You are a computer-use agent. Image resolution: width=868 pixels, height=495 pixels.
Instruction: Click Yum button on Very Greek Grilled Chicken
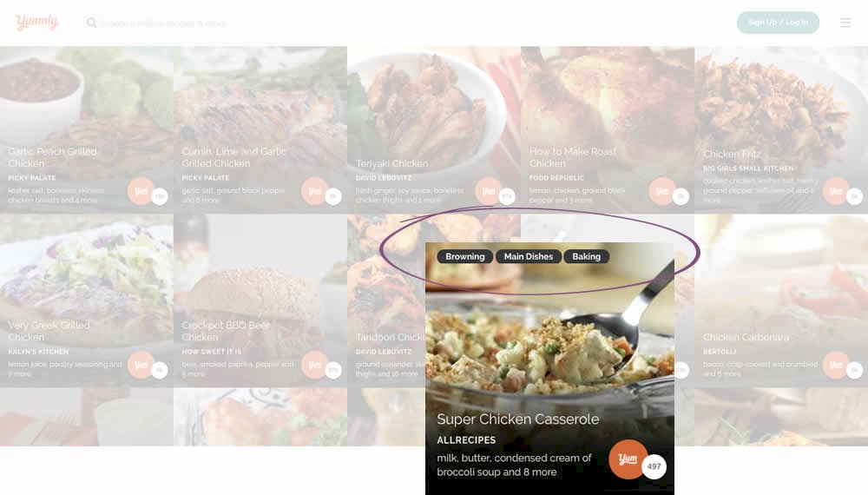tap(141, 365)
